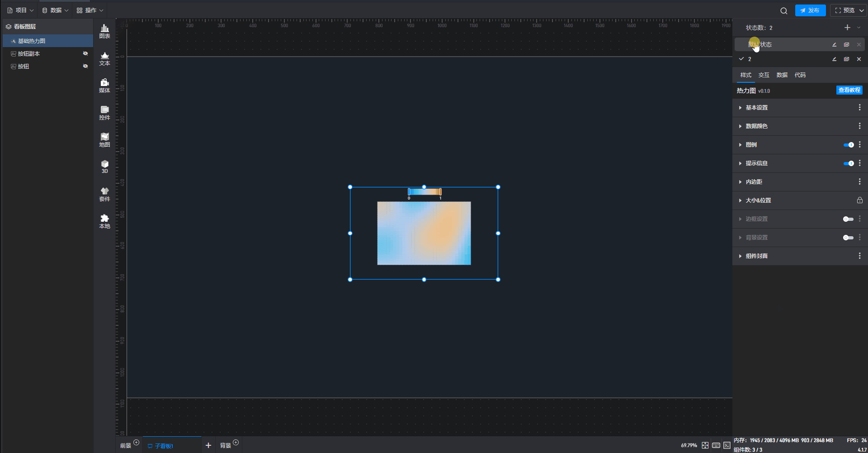Click the heatmap legend gradient slider

point(425,192)
